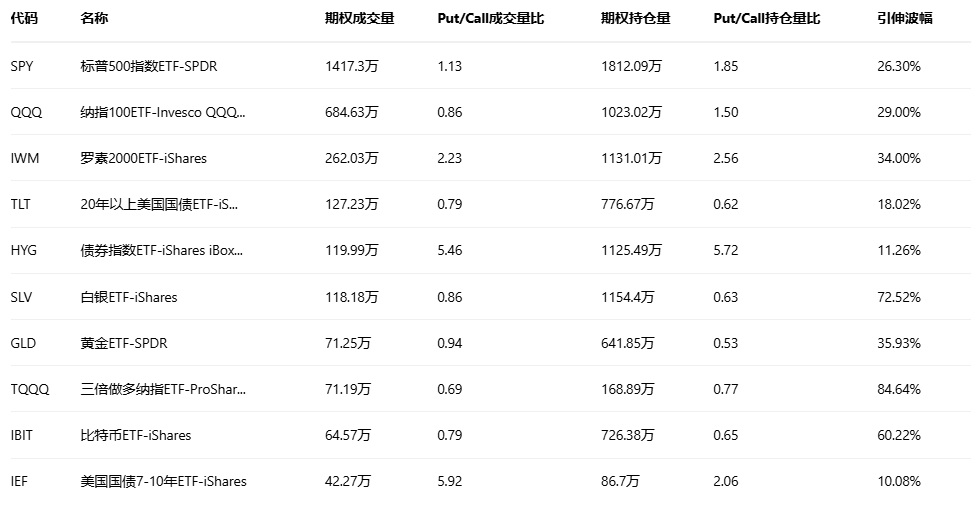Click the IEF ticker code
The image size is (978, 505).
click(20, 481)
